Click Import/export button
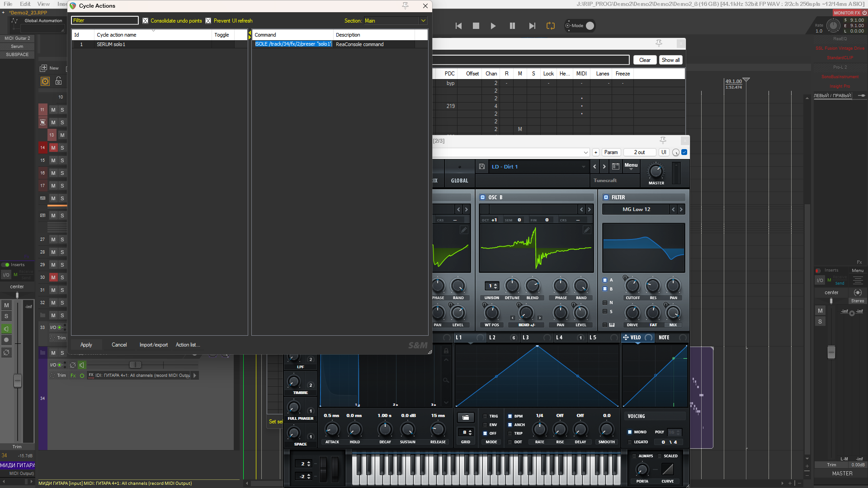The image size is (868, 488). (153, 345)
